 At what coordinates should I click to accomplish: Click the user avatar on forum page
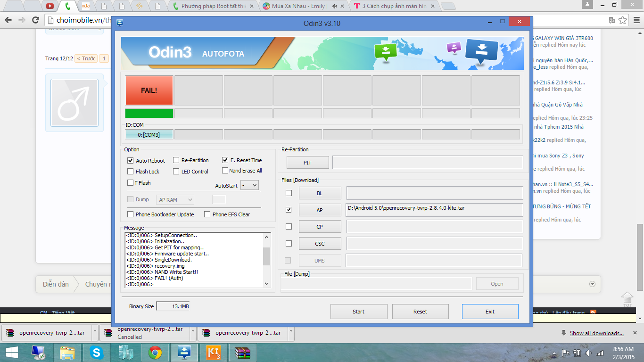pyautogui.click(x=74, y=103)
